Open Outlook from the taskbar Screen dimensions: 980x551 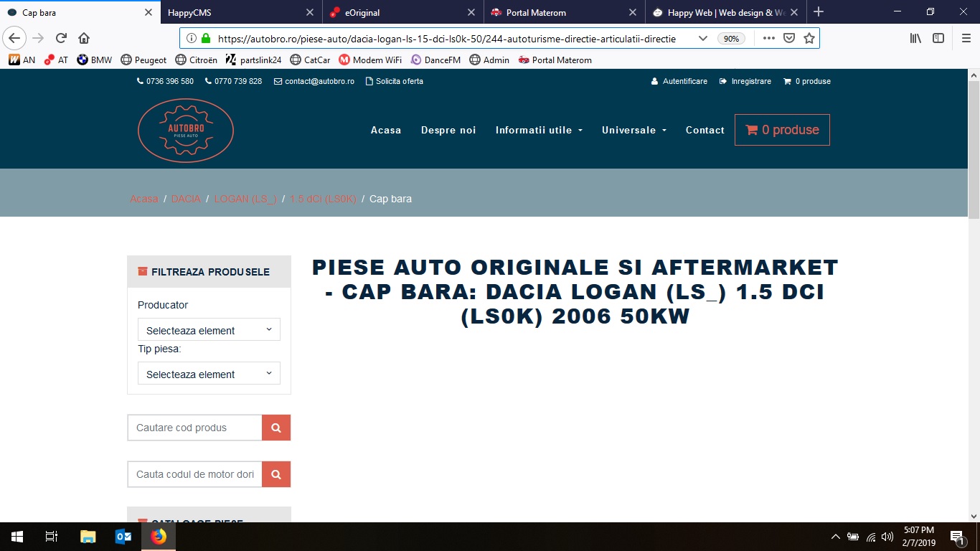[123, 537]
